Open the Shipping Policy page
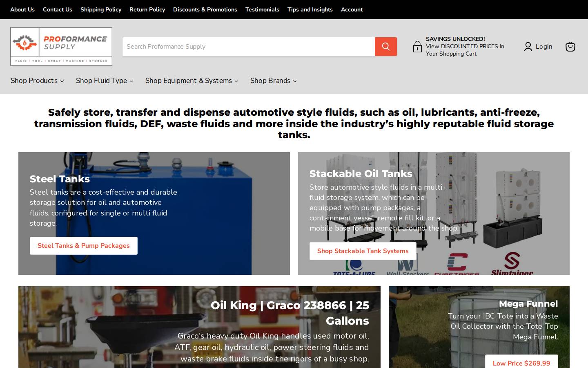The width and height of the screenshot is (588, 368). point(101,9)
